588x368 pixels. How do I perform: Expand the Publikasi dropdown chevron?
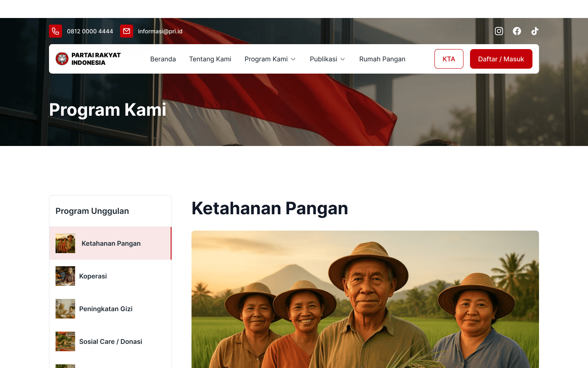[x=343, y=59]
